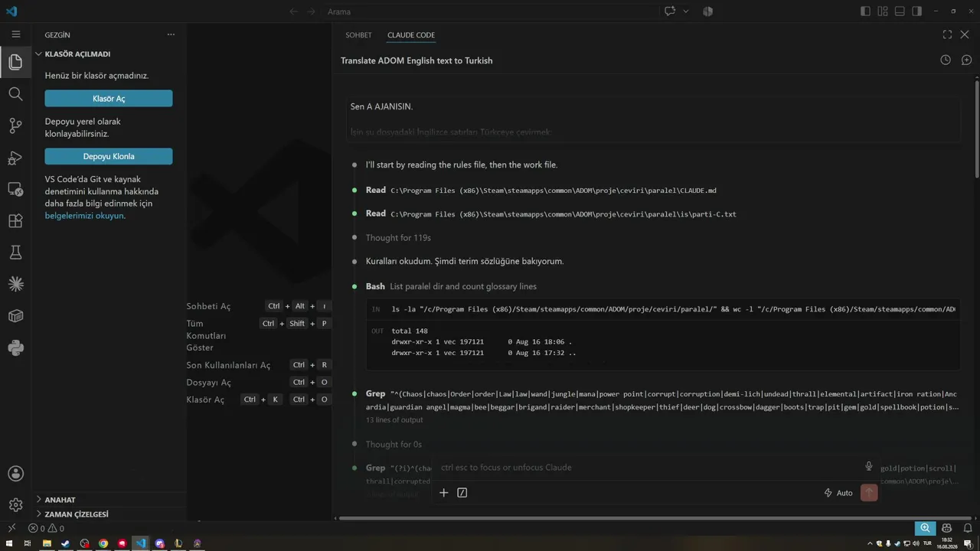Click the microphone voice input icon
This screenshot has height=551, width=980.
tap(869, 466)
